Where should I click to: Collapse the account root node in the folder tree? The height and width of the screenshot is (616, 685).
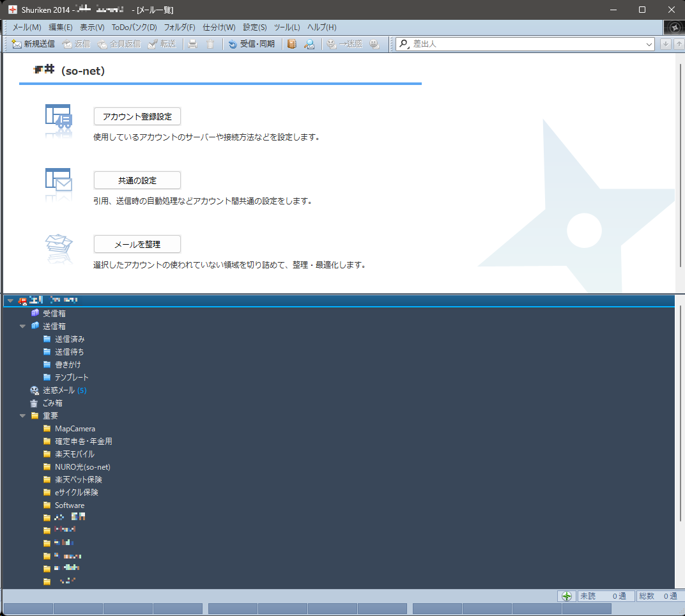[10, 300]
